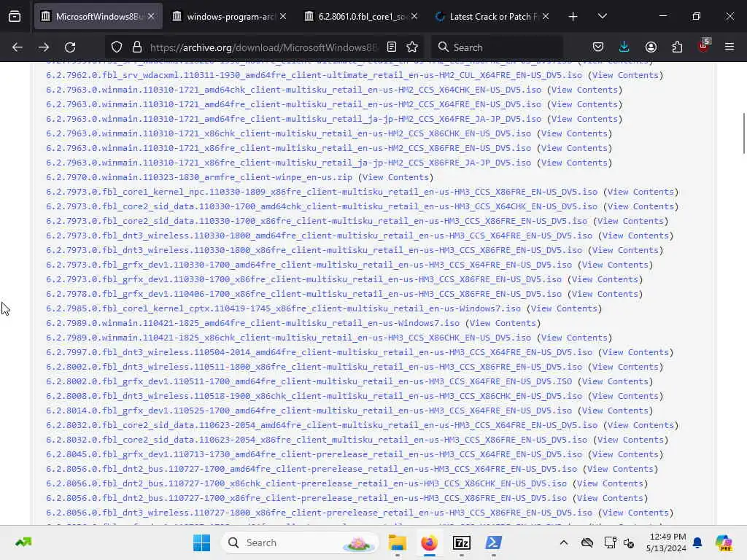The image size is (747, 560).
Task: Download 6.2.7973.0 fbl_core1_kernel_npc x86fre iso
Action: tap(322, 192)
